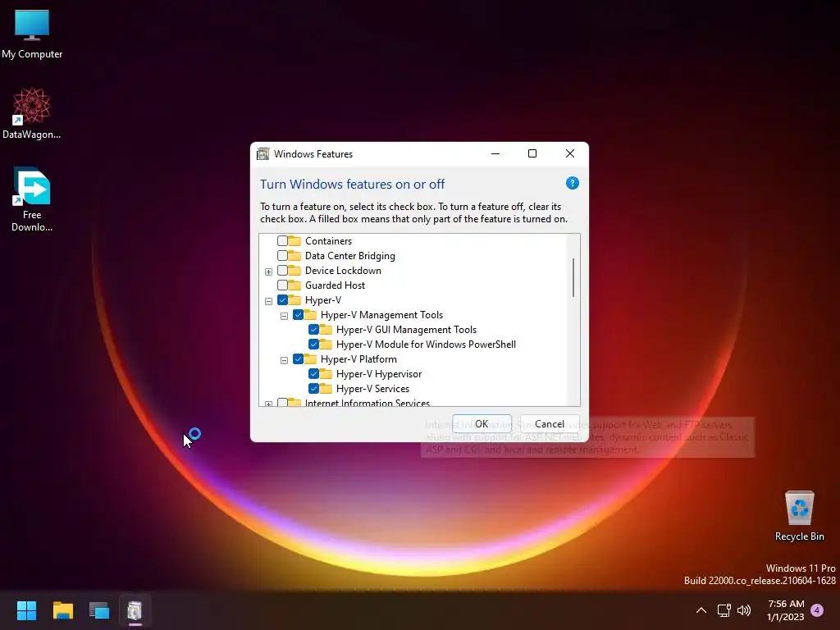The height and width of the screenshot is (630, 840).
Task: Maximize the Windows Features window
Action: click(532, 153)
